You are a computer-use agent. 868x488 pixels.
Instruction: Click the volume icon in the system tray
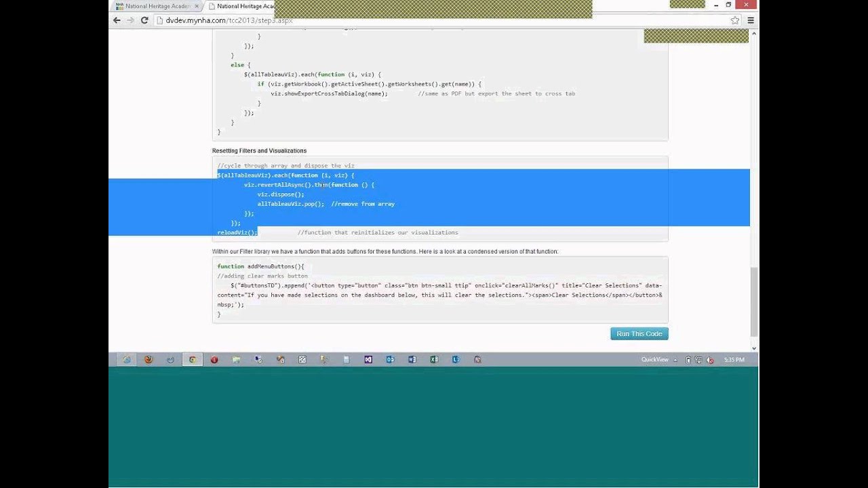(x=709, y=360)
